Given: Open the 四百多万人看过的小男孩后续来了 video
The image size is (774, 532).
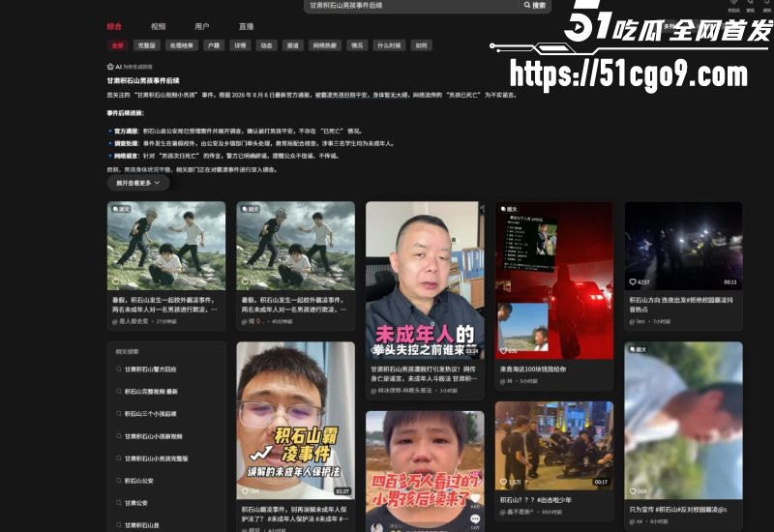Looking at the screenshot, I should [425, 471].
